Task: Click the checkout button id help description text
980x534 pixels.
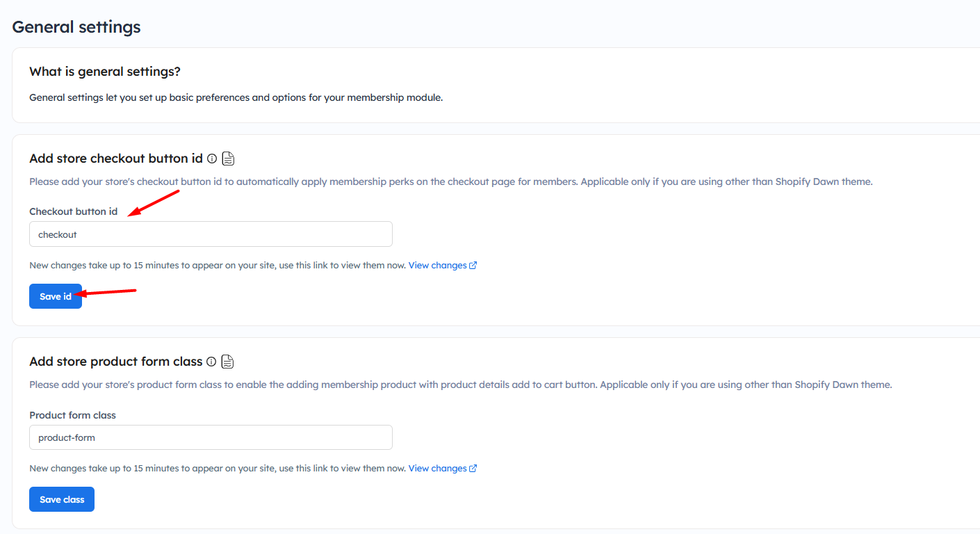Action: coord(450,181)
